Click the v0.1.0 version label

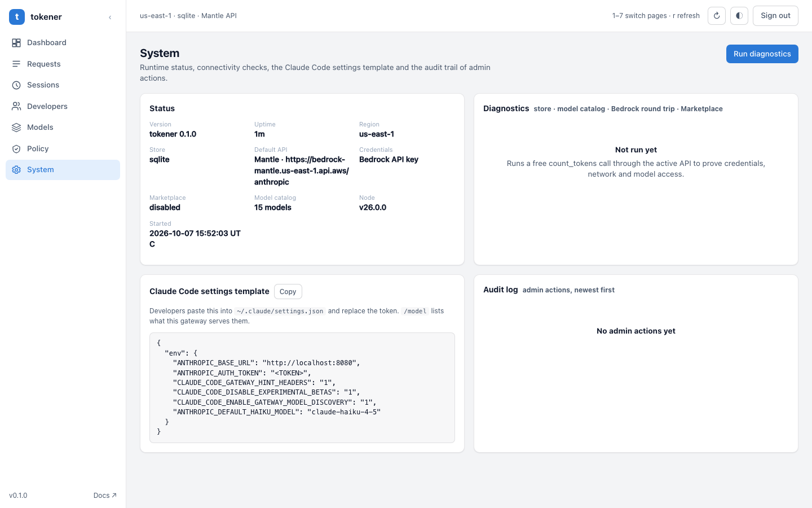[x=18, y=496]
